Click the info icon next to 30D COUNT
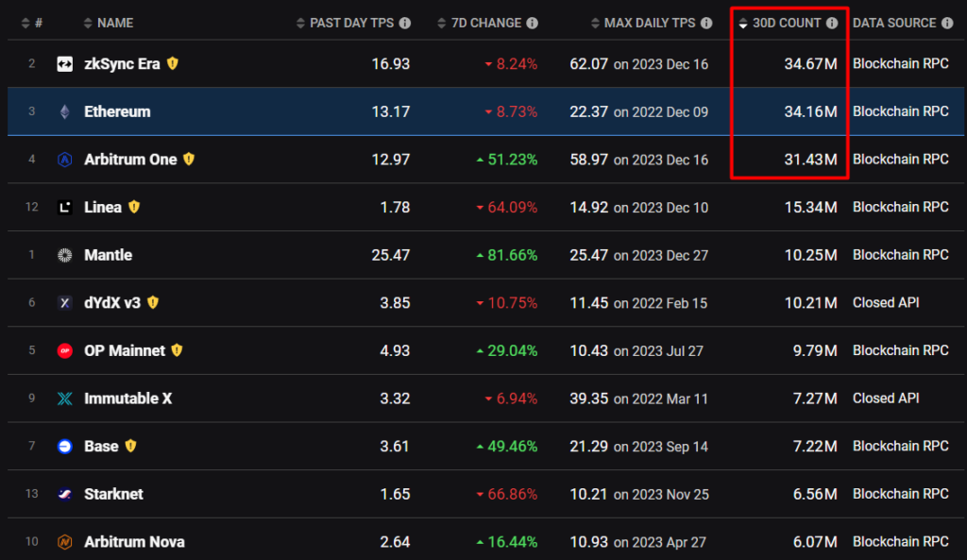967x560 pixels. [832, 23]
